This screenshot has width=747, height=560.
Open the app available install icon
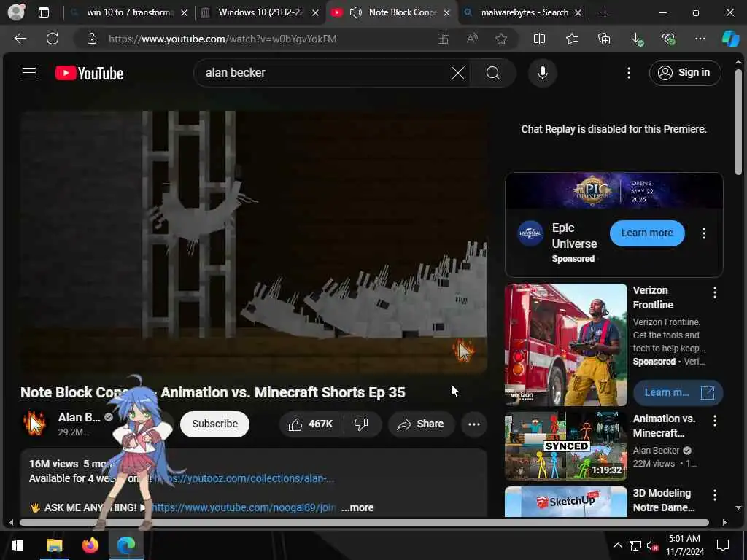[443, 39]
